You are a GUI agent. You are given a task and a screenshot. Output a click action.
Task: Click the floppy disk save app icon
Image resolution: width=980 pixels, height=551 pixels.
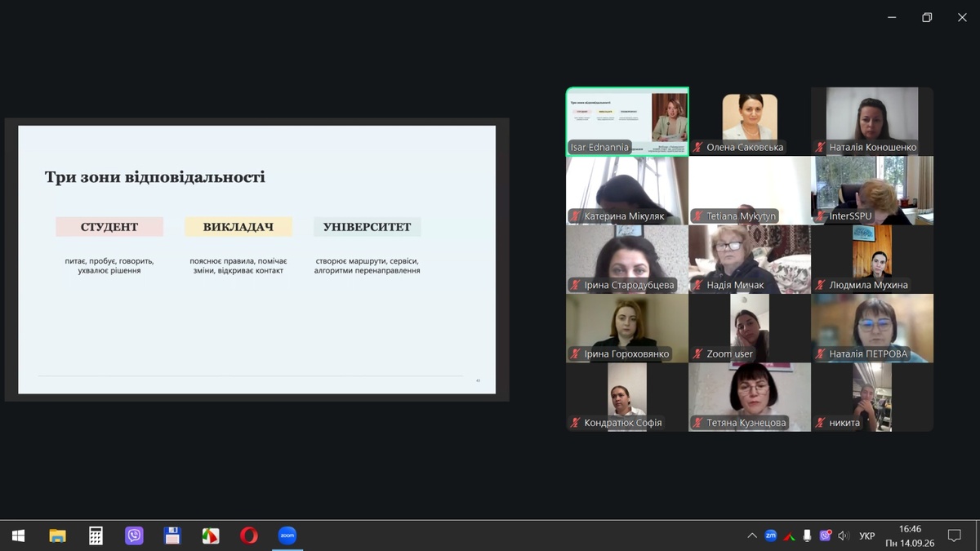(172, 535)
